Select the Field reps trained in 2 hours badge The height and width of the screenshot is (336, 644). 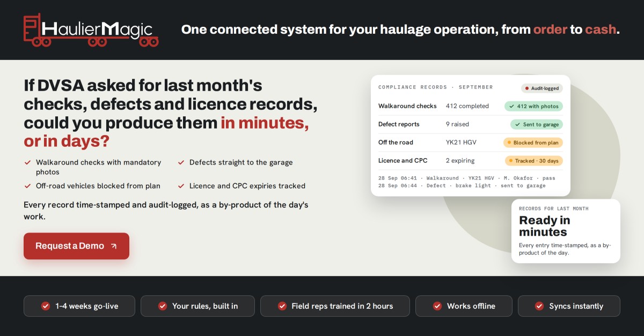tap(335, 306)
